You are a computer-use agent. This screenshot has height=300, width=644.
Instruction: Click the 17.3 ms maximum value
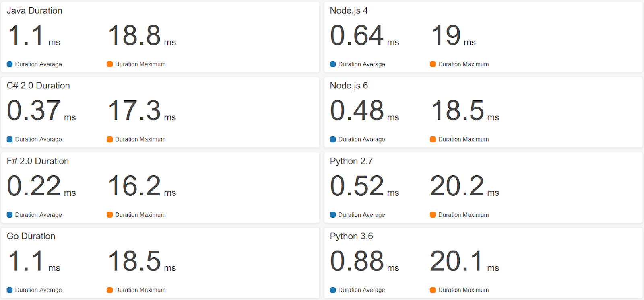(x=134, y=111)
